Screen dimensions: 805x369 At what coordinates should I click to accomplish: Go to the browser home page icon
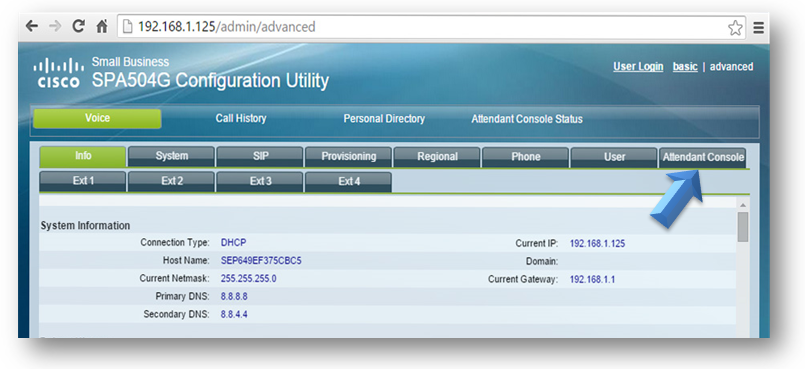(x=102, y=27)
